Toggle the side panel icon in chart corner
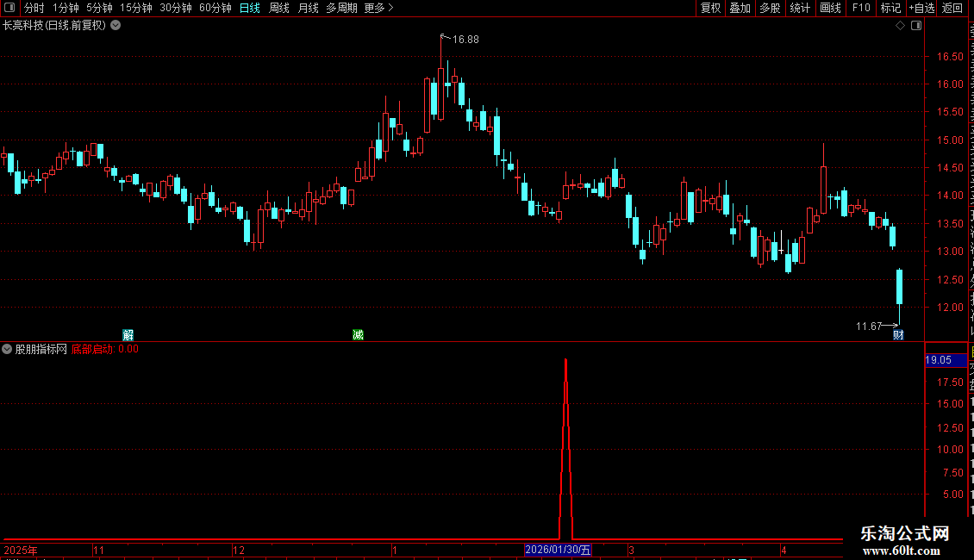This screenshot has height=560, width=974. point(916,26)
